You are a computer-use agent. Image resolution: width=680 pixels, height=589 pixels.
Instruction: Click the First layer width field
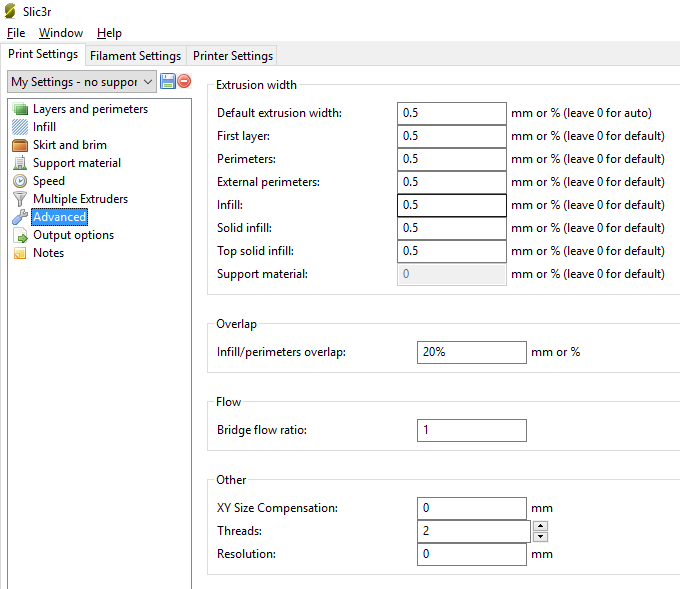[451, 136]
